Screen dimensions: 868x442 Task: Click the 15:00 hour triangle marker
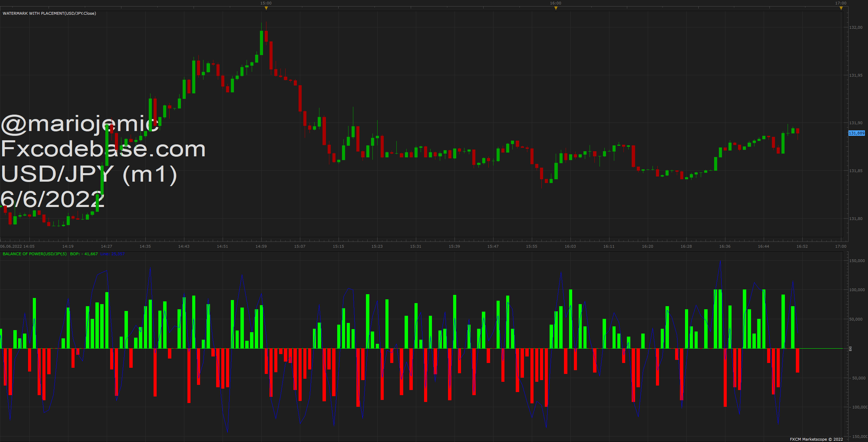coord(266,8)
